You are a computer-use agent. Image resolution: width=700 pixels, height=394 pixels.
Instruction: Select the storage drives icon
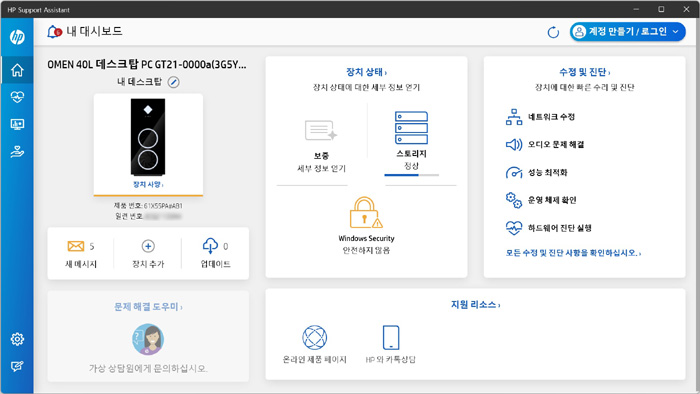point(411,128)
